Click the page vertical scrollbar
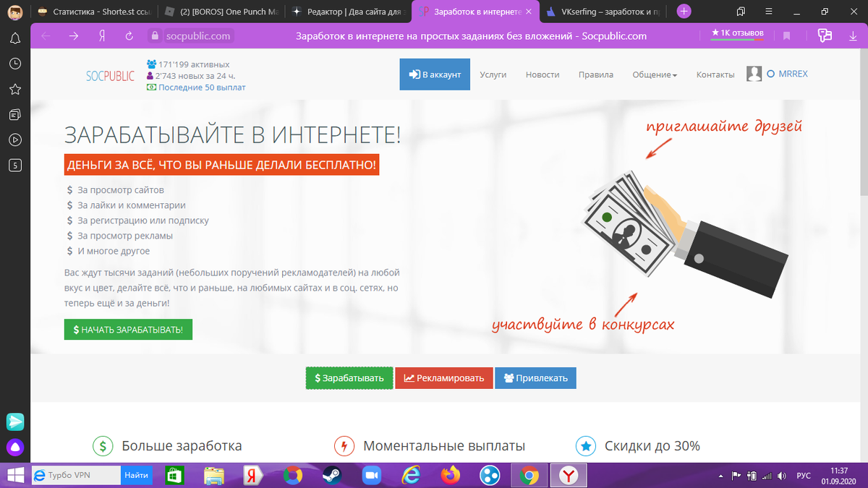The width and height of the screenshot is (868, 488). click(863, 123)
